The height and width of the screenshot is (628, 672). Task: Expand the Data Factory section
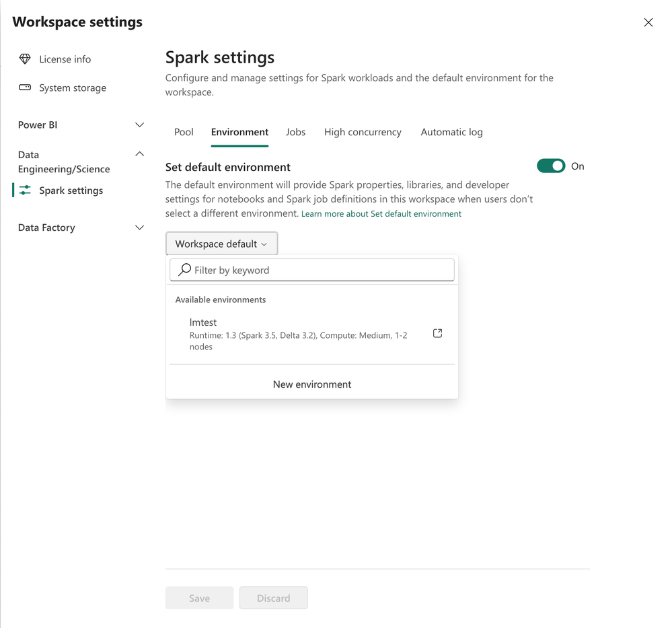[139, 228]
